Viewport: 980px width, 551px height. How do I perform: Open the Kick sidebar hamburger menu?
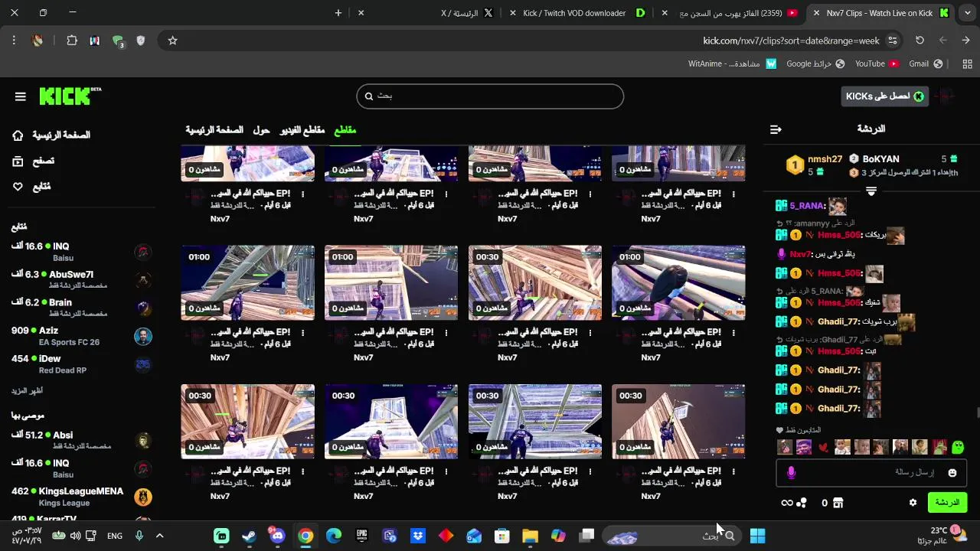(21, 96)
